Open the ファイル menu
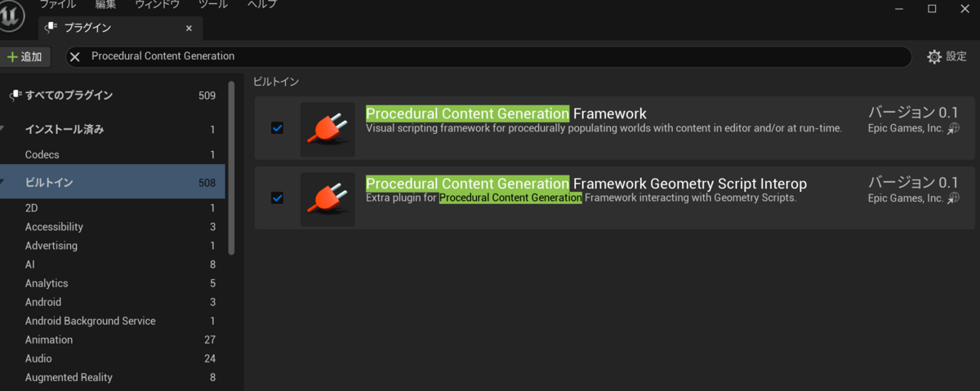The width and height of the screenshot is (980, 391). pyautogui.click(x=57, y=4)
